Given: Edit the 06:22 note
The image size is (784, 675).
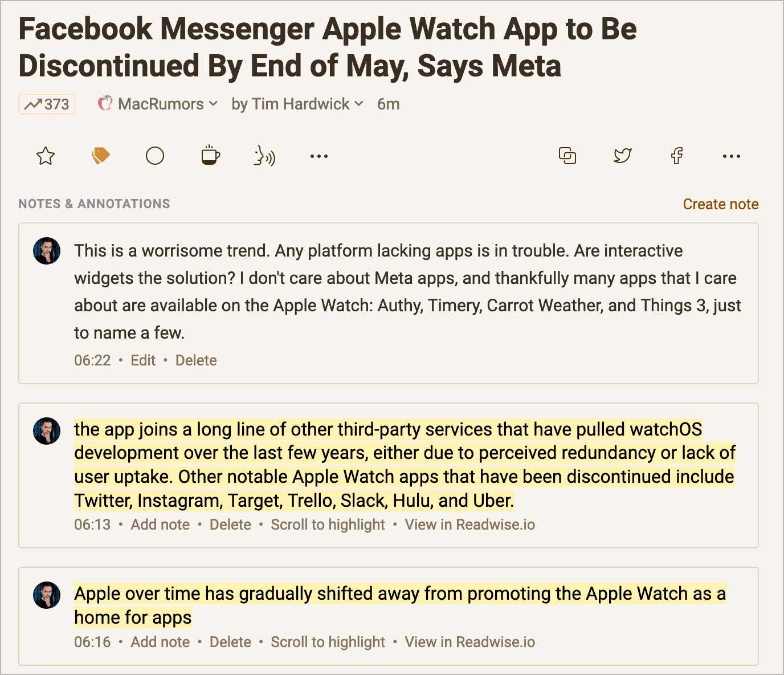Looking at the screenshot, I should (x=143, y=360).
